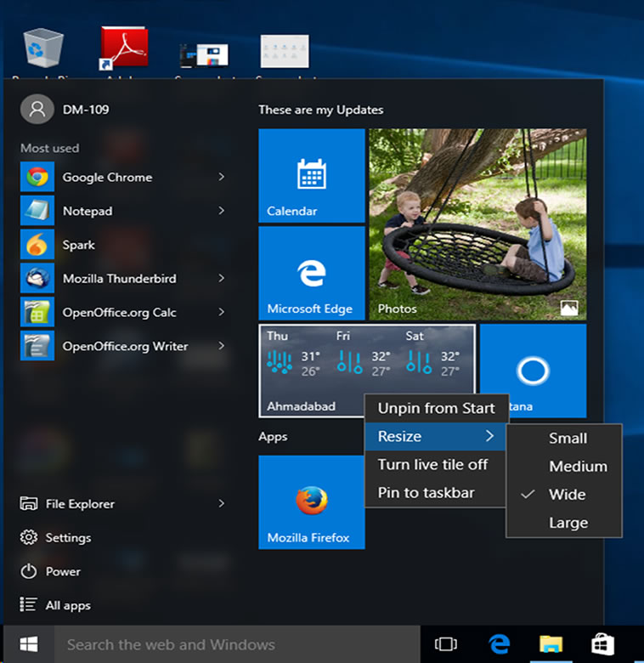Start OpenOffice.org Calc icon
The width and height of the screenshot is (644, 663).
pyautogui.click(x=37, y=312)
